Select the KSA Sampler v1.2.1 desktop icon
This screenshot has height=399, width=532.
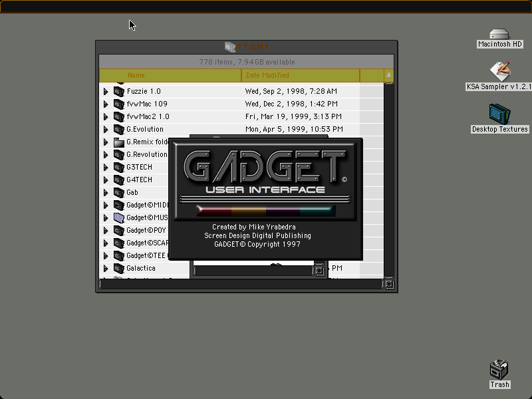click(500, 71)
